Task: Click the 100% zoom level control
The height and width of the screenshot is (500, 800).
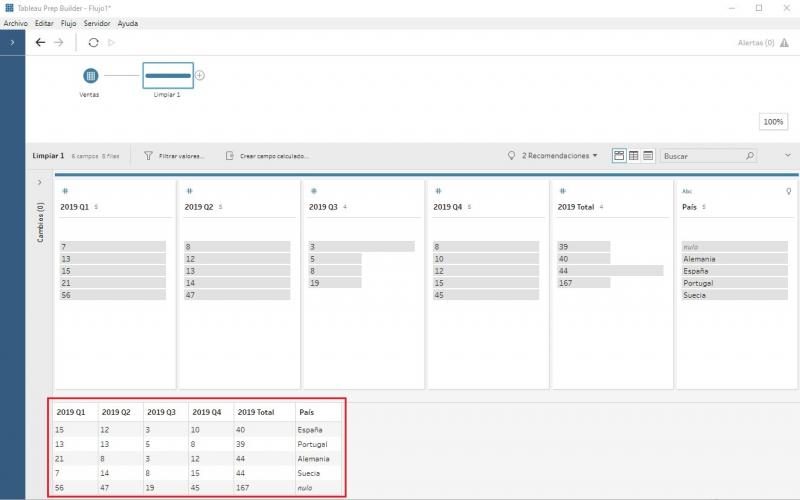Action: click(x=773, y=121)
